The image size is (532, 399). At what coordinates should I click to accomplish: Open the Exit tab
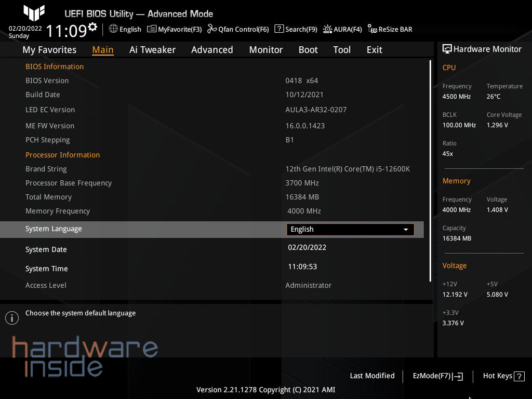click(x=374, y=50)
